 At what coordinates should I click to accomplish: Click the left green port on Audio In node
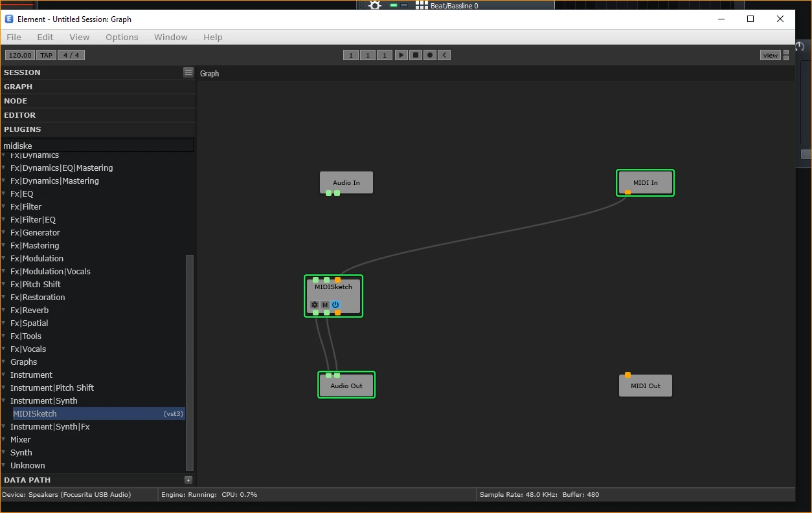[328, 193]
